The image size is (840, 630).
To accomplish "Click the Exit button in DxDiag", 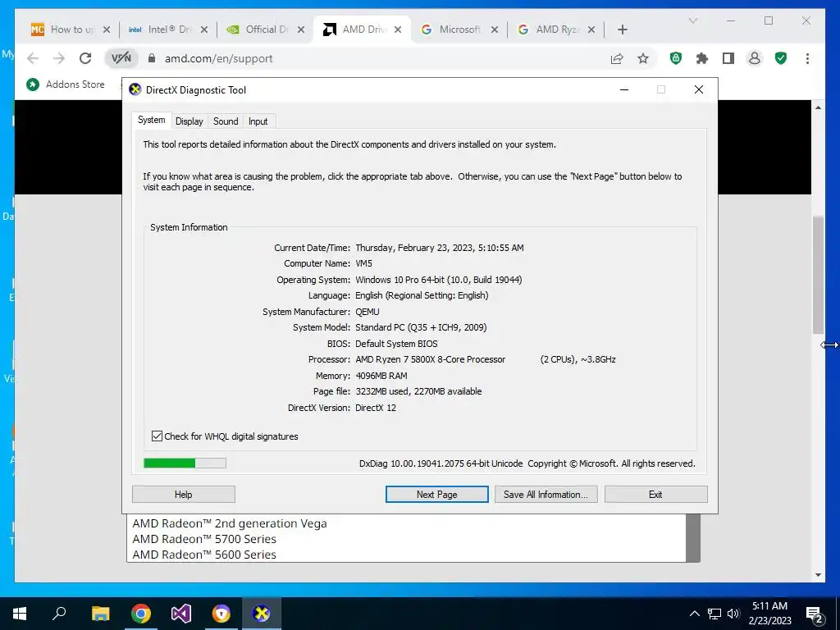I will (655, 494).
